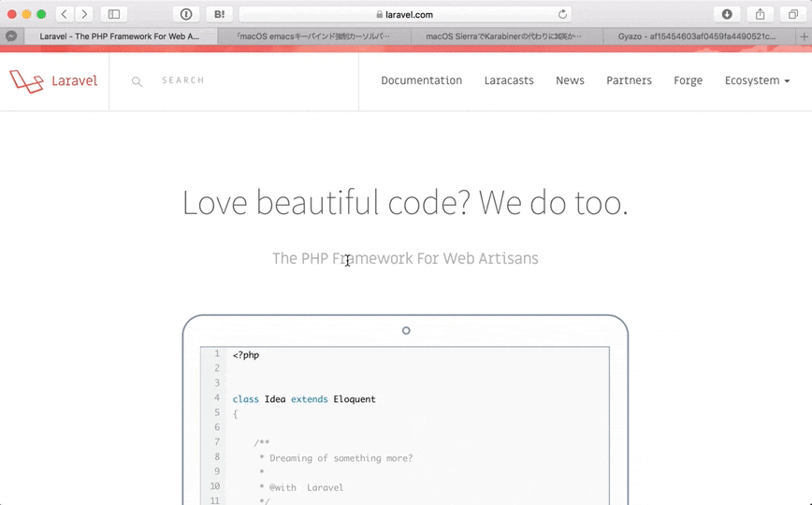Add a new Safari tab
The height and width of the screenshot is (505, 812).
click(804, 36)
